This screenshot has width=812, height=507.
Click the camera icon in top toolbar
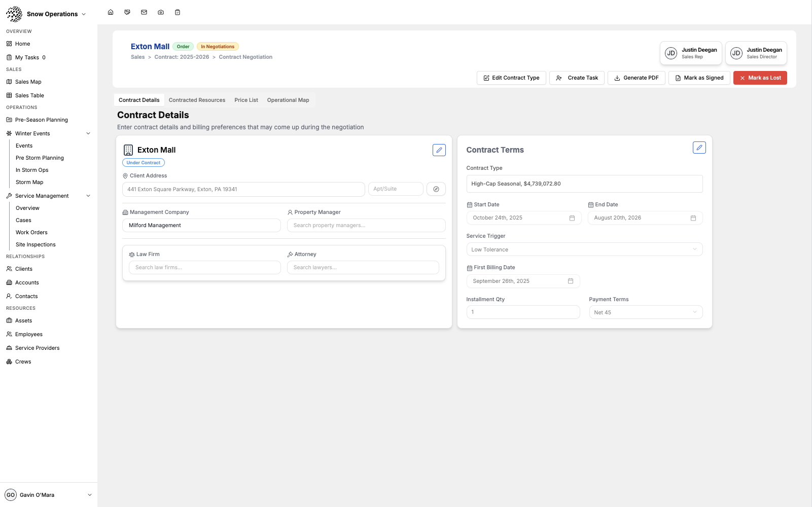[161, 12]
